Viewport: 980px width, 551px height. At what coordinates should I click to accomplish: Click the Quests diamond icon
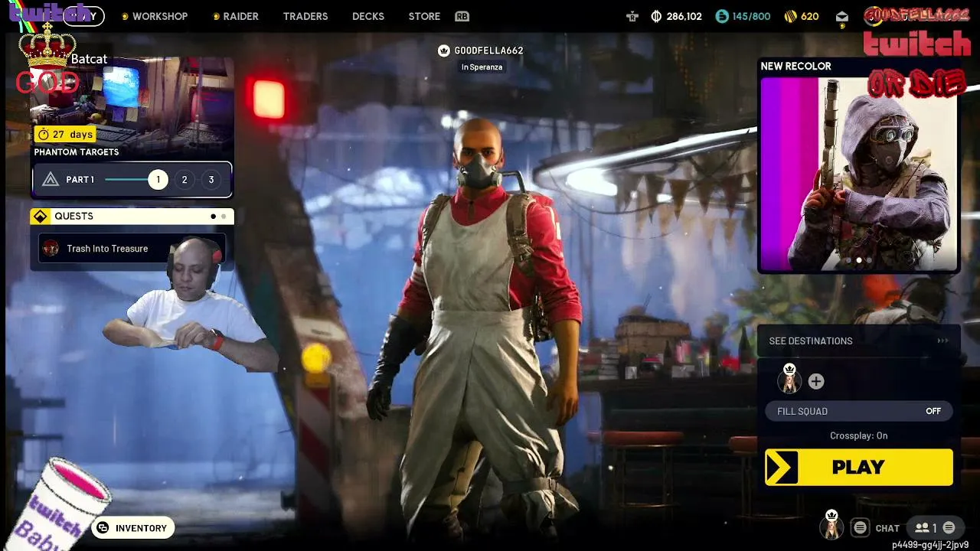[x=41, y=217]
